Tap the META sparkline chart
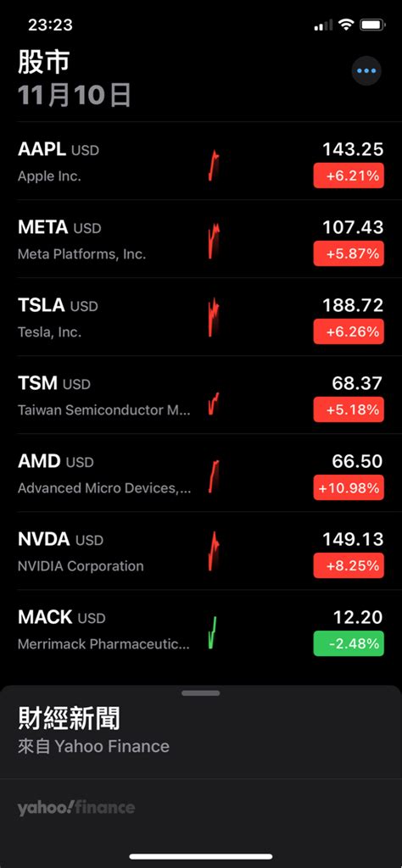The height and width of the screenshot is (868, 402). 214,241
